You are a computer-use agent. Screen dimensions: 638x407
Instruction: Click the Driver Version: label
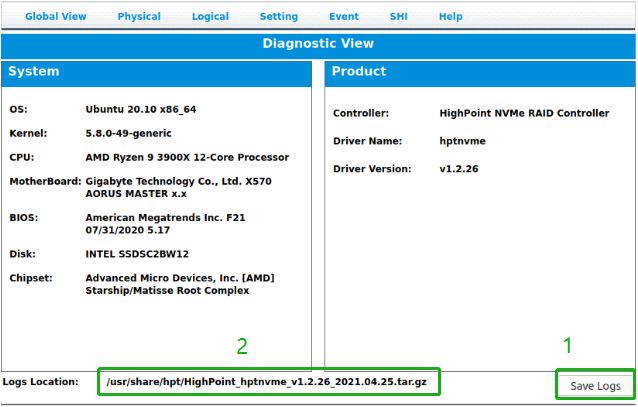(x=372, y=169)
